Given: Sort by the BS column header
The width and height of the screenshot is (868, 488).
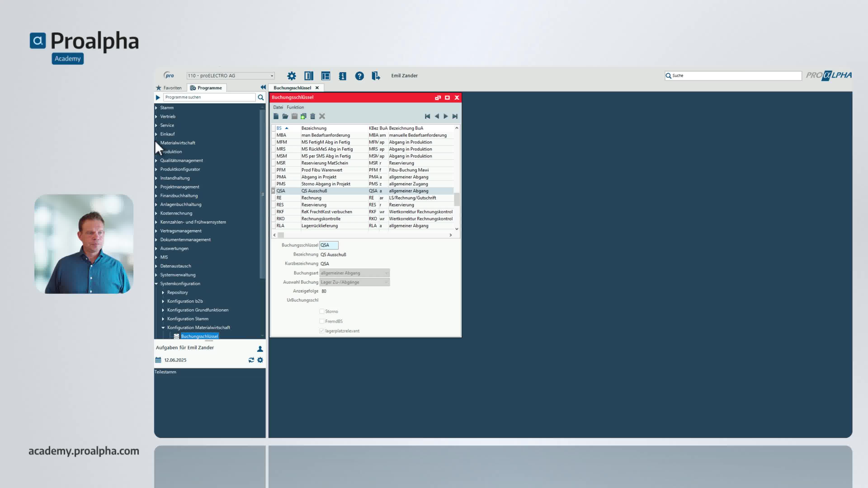Looking at the screenshot, I should coord(279,128).
